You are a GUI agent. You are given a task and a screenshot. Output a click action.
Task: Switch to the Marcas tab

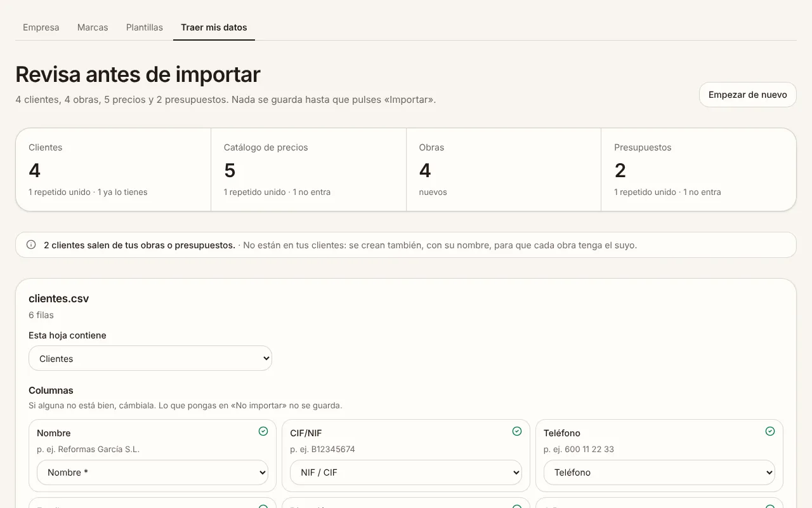tap(93, 27)
